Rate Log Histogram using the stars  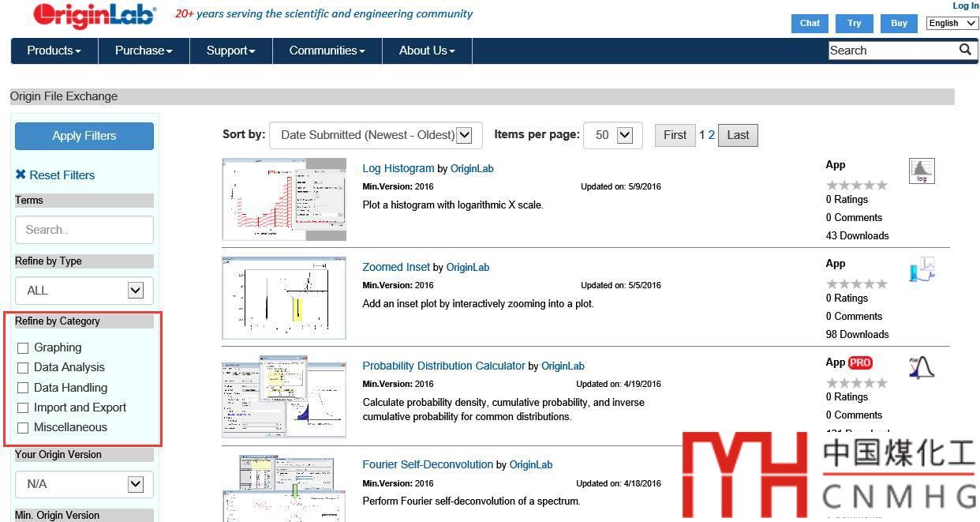[x=856, y=185]
